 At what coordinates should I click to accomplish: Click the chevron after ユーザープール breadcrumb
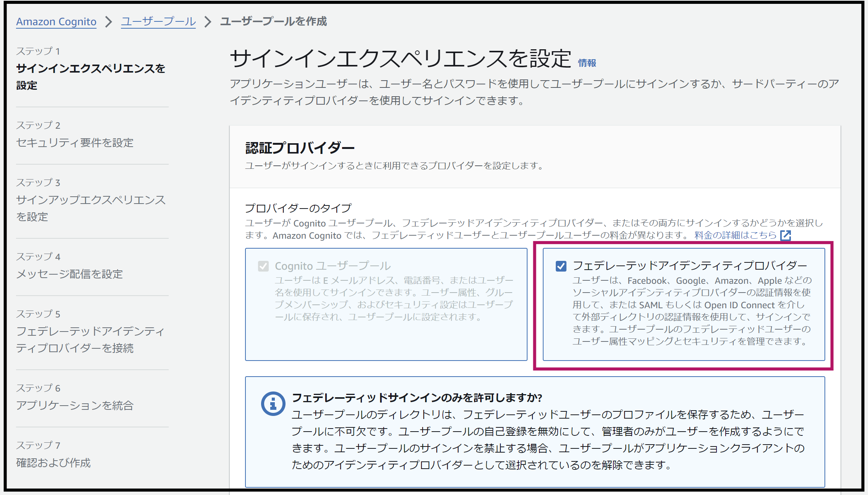[x=208, y=22]
